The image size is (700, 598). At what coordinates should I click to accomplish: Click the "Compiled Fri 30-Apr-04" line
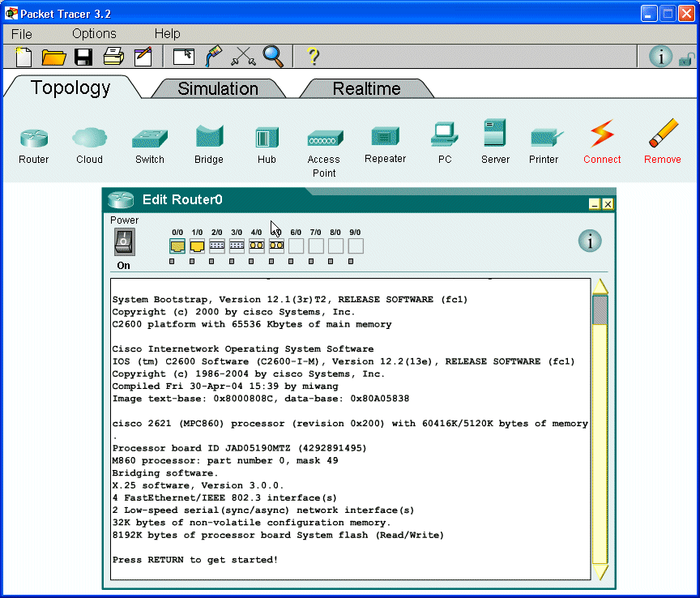[225, 387]
